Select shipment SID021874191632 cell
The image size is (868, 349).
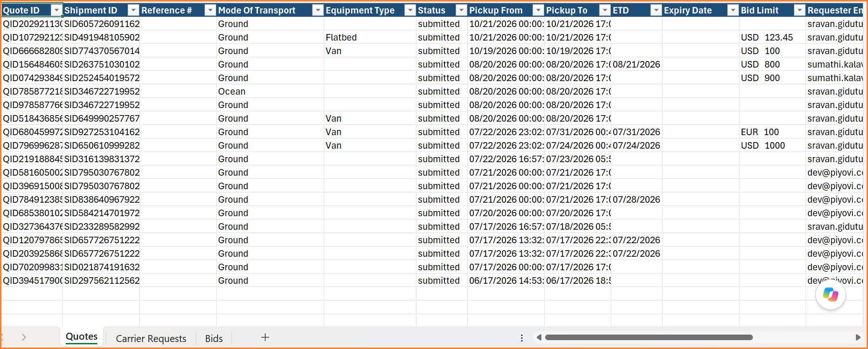click(101, 267)
